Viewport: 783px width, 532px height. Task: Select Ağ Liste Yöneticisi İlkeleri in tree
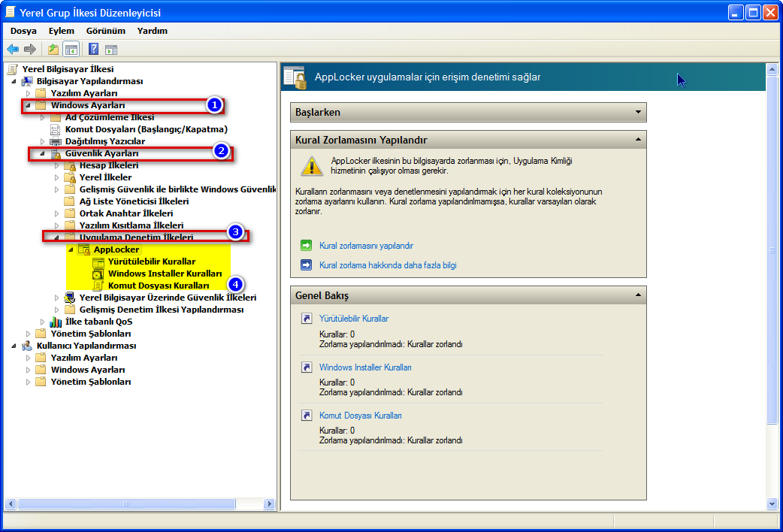[x=134, y=201]
